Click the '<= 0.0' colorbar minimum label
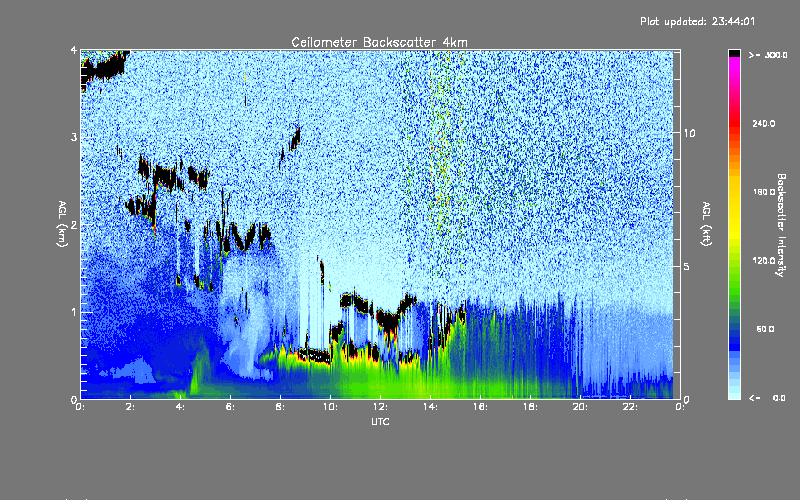The width and height of the screenshot is (800, 500). click(767, 398)
